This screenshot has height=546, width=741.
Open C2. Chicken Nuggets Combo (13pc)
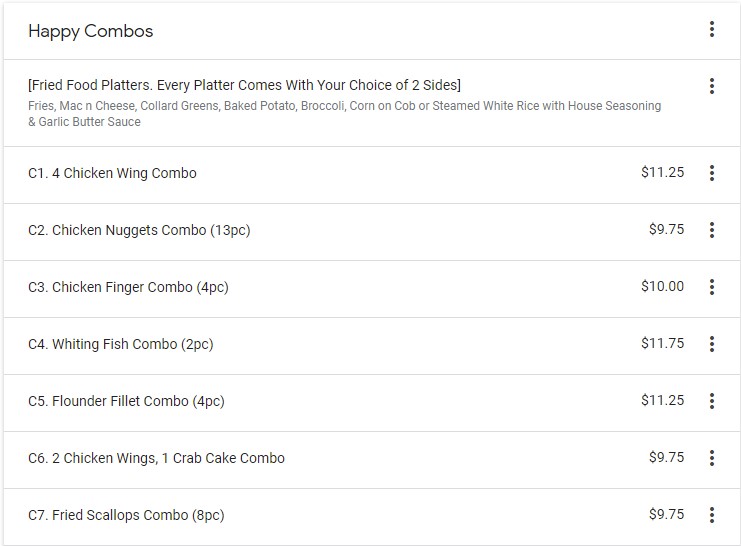click(139, 230)
